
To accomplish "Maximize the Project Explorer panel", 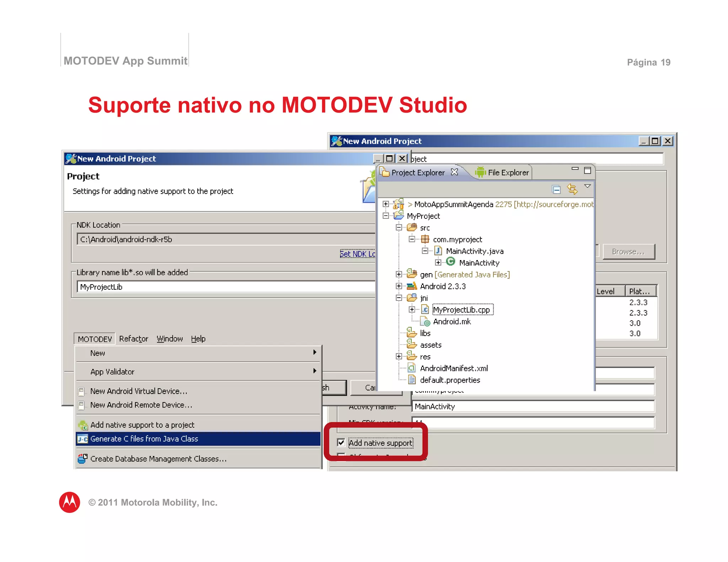I will (x=587, y=171).
